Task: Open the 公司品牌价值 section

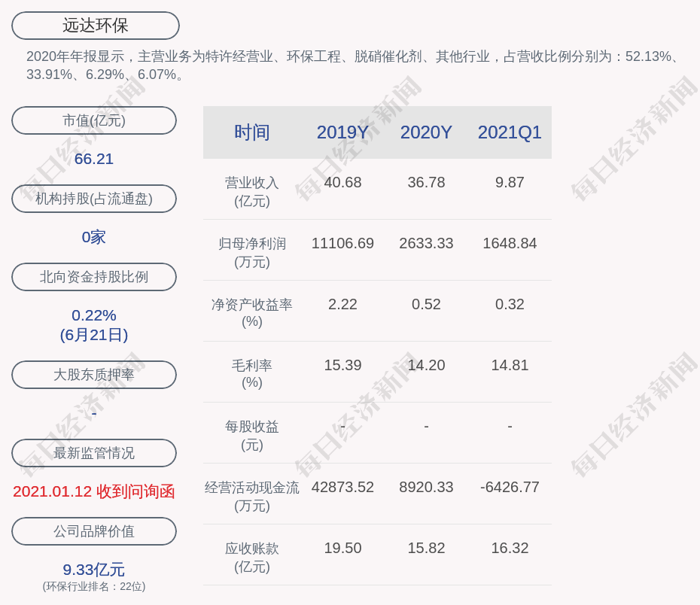Action: click(x=94, y=531)
